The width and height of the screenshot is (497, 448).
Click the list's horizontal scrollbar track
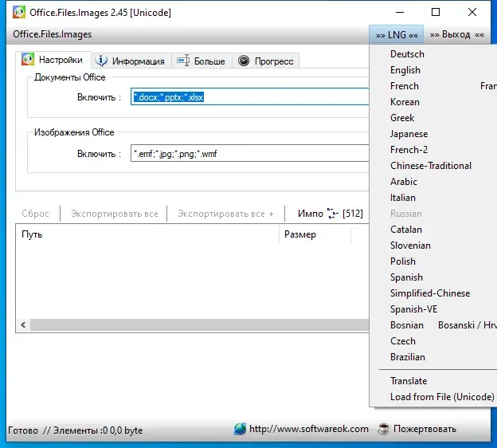(x=199, y=325)
